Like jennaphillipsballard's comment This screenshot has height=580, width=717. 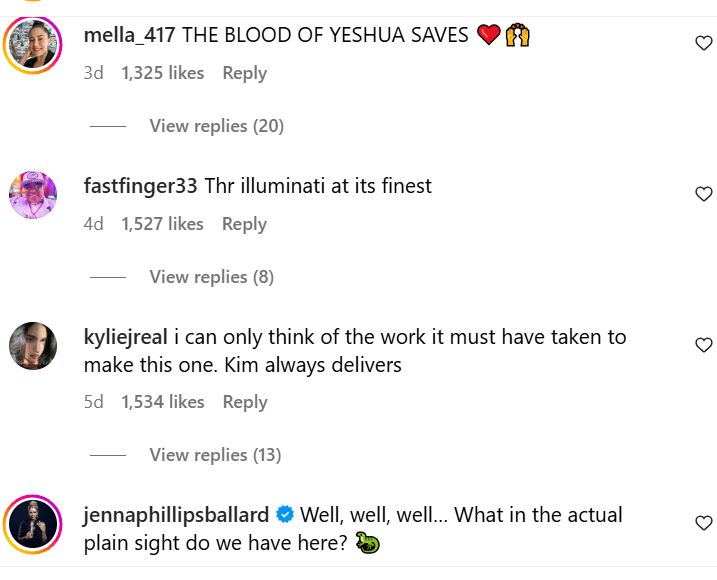(x=703, y=523)
